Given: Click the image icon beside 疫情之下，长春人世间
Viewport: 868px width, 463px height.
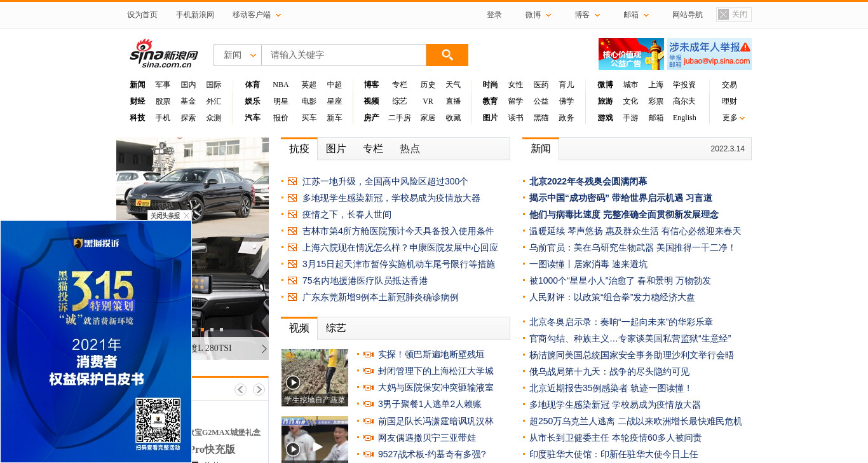Looking at the screenshot, I should pos(292,214).
